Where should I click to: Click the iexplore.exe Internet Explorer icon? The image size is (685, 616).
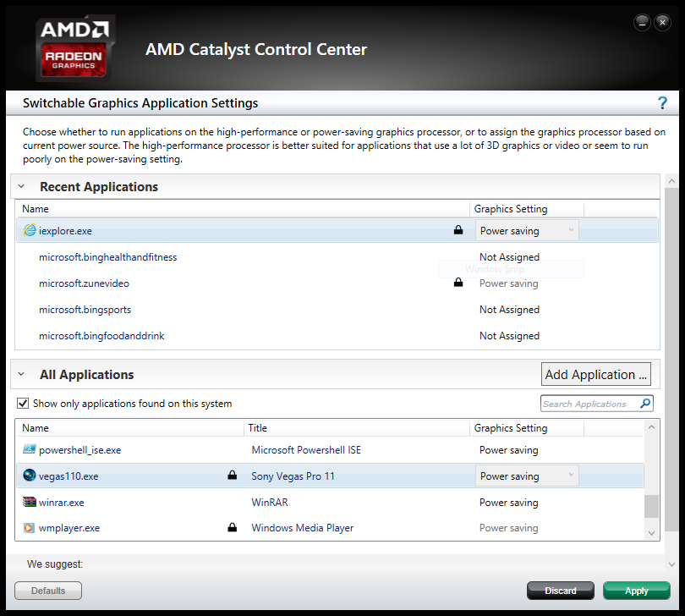tap(30, 230)
